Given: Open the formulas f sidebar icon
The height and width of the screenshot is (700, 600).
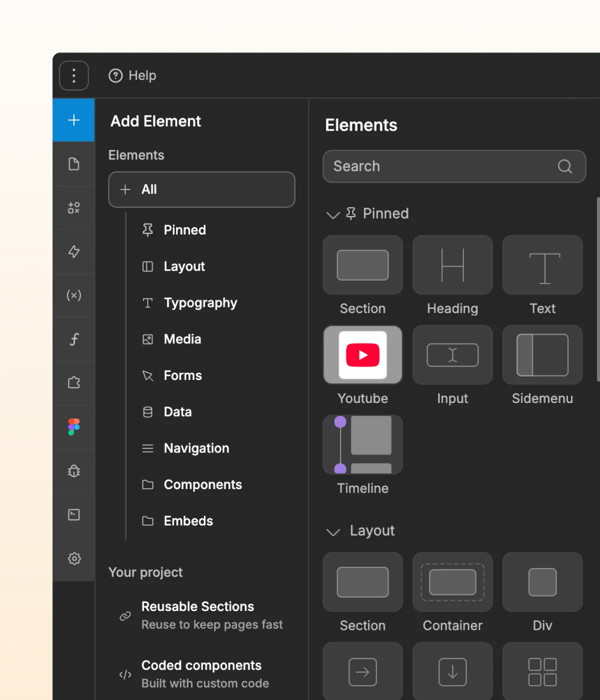Looking at the screenshot, I should coord(73,339).
